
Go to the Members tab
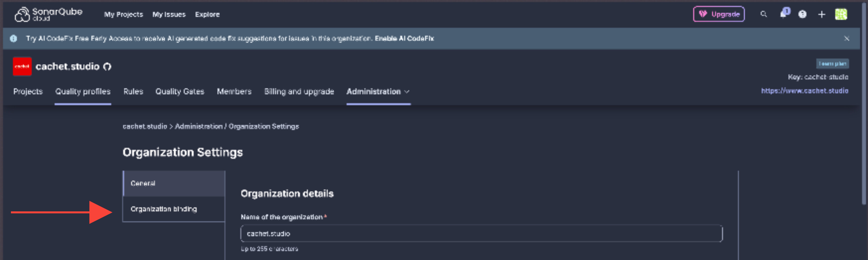[x=234, y=92]
